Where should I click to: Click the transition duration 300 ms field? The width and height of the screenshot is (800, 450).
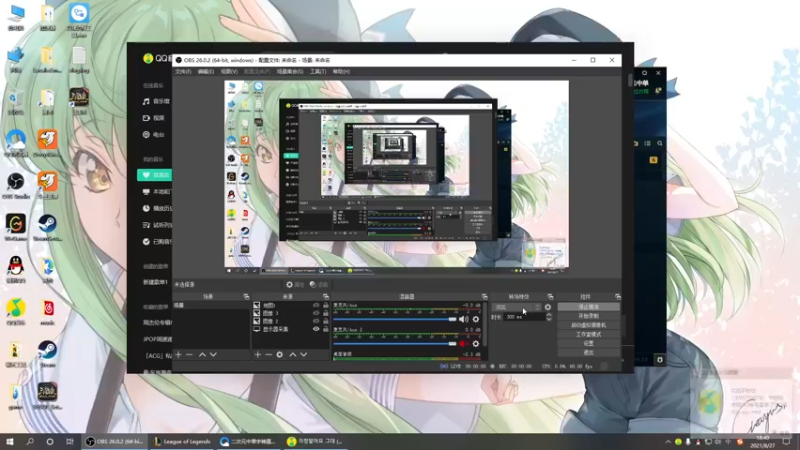click(x=524, y=317)
